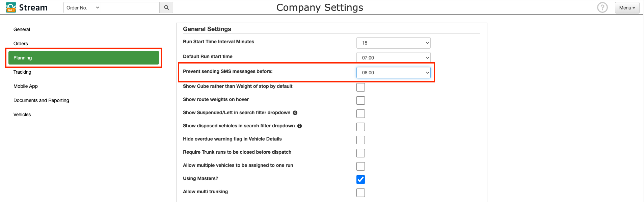Open Documents and Reporting settings

click(x=41, y=100)
